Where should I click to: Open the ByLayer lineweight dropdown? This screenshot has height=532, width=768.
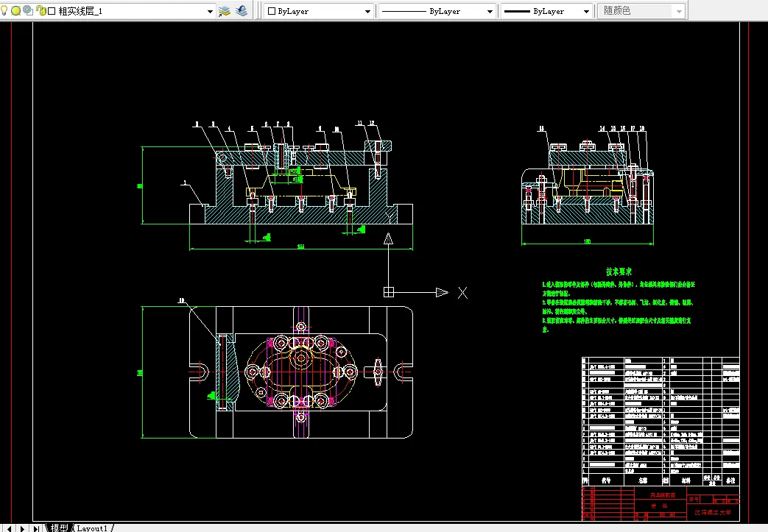click(x=586, y=11)
